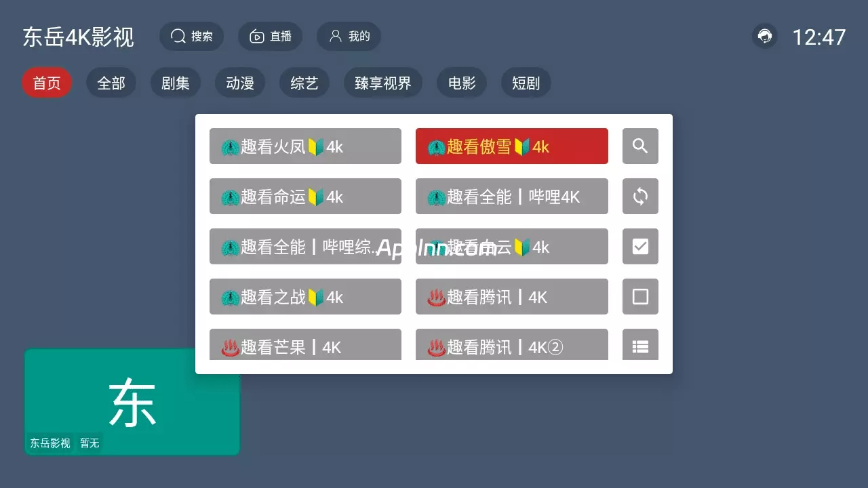Open the 东岳影视 green thumbnail card
The image size is (868, 488).
coord(132,402)
